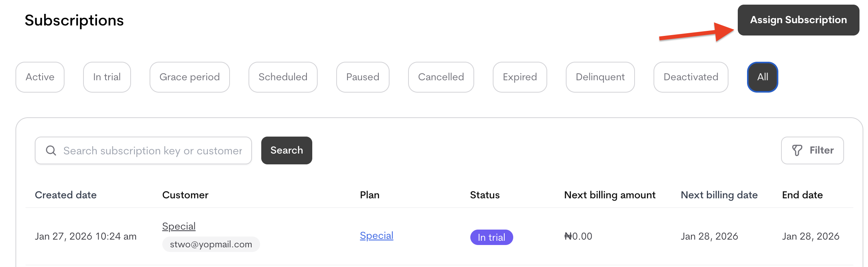Select the Active status filter

point(40,77)
